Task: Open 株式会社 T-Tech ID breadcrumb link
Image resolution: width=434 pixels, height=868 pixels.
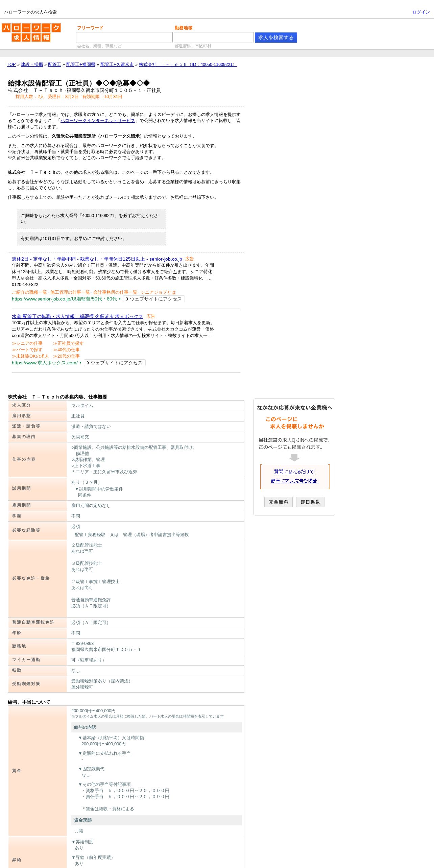Action: [x=188, y=65]
